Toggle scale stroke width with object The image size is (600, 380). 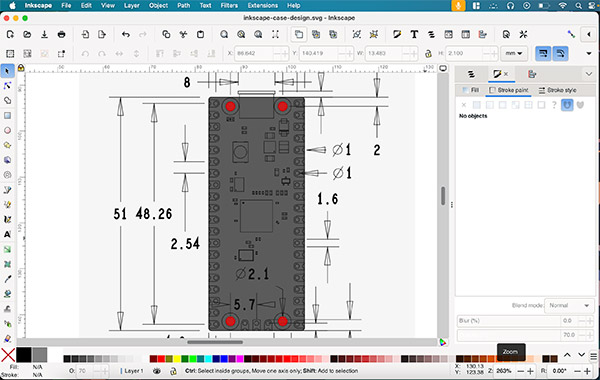pyautogui.click(x=543, y=54)
